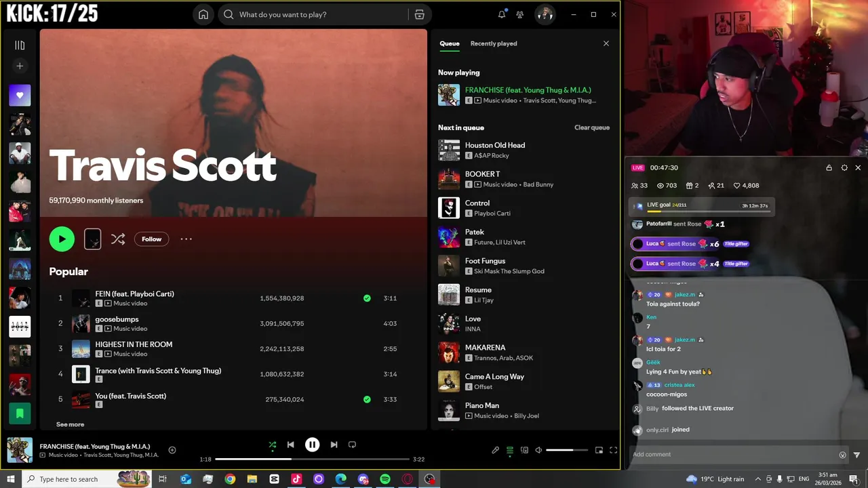Mute with the speaker icon
868x488 pixels.
(x=538, y=450)
